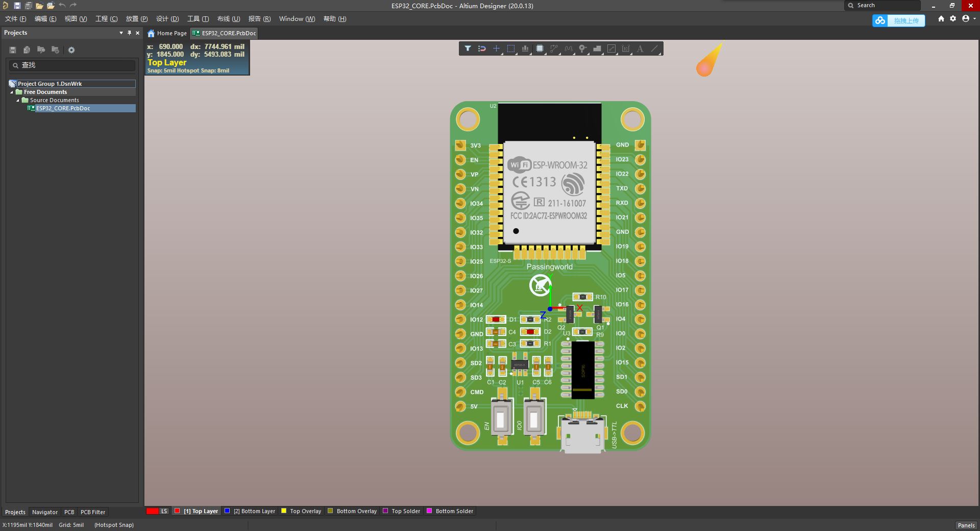Select the Place Keepout track tool

click(x=611, y=49)
